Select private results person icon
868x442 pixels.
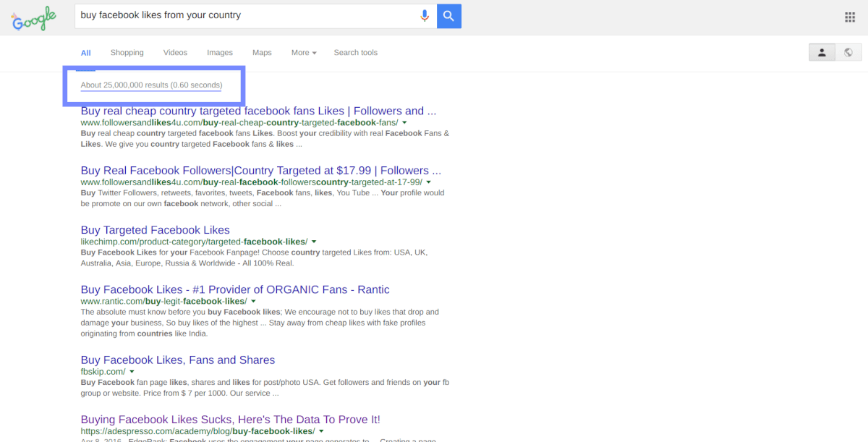point(822,53)
